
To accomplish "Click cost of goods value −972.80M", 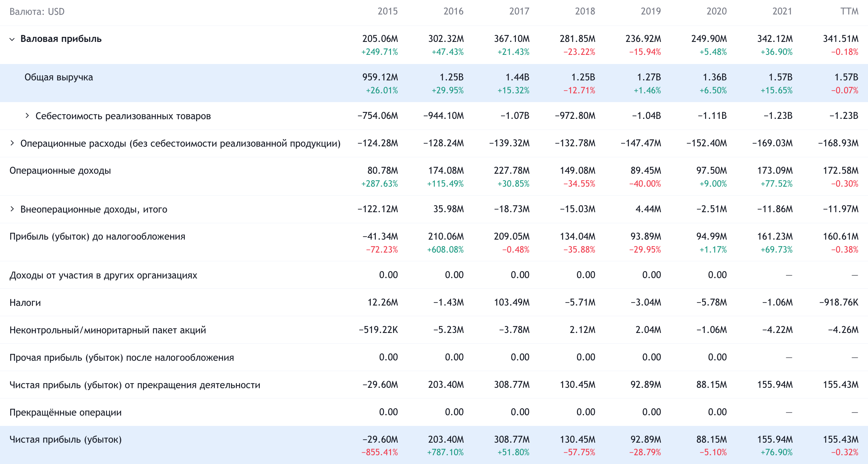I will coord(575,116).
